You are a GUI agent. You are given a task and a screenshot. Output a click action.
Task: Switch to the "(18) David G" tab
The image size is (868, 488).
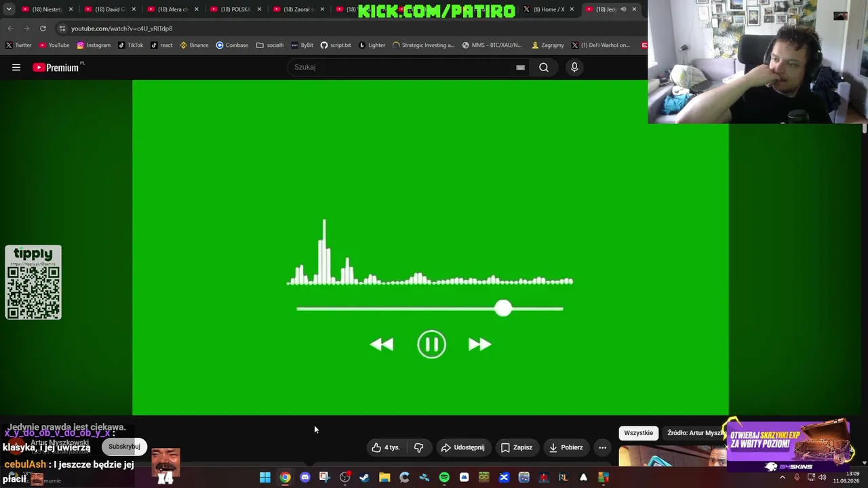pyautogui.click(x=110, y=9)
